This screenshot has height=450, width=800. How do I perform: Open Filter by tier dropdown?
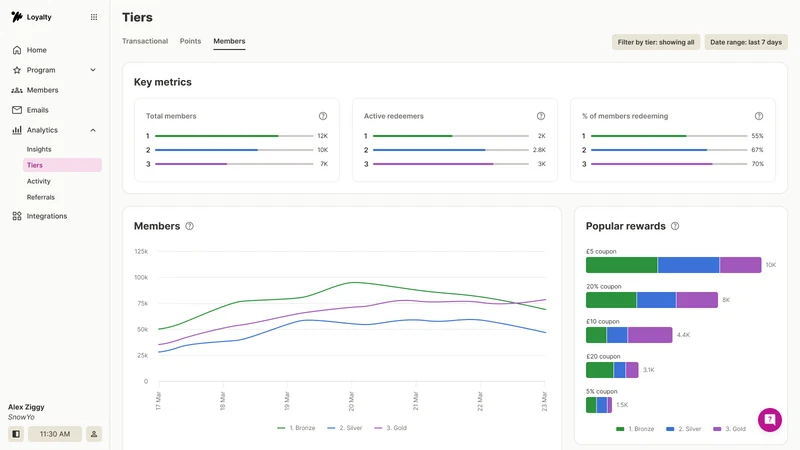pyautogui.click(x=656, y=42)
